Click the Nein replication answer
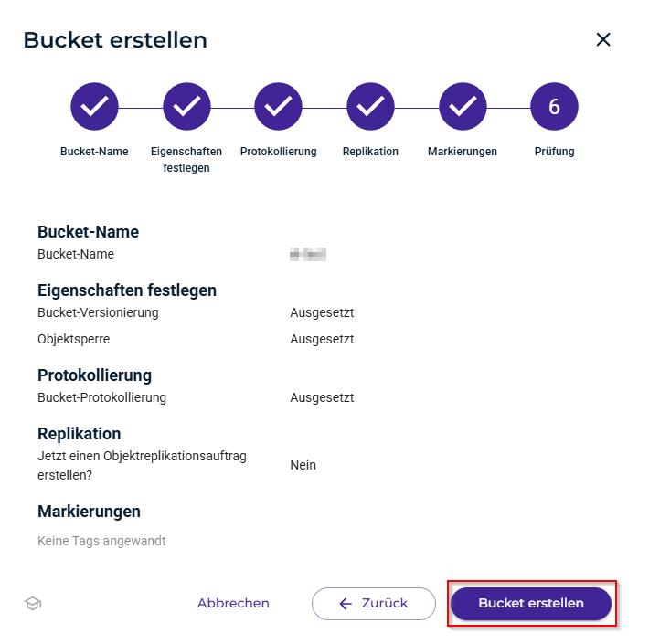 point(303,465)
